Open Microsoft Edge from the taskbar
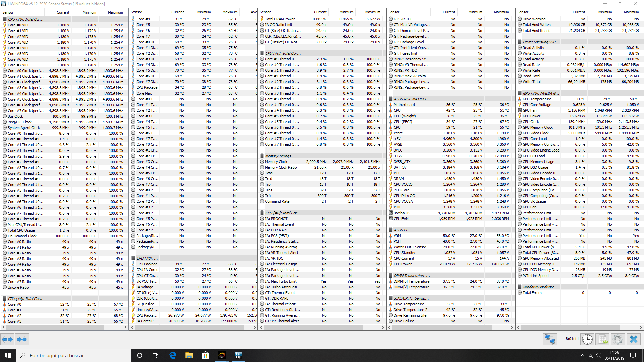Image resolution: width=644 pixels, height=362 pixels. [173, 355]
